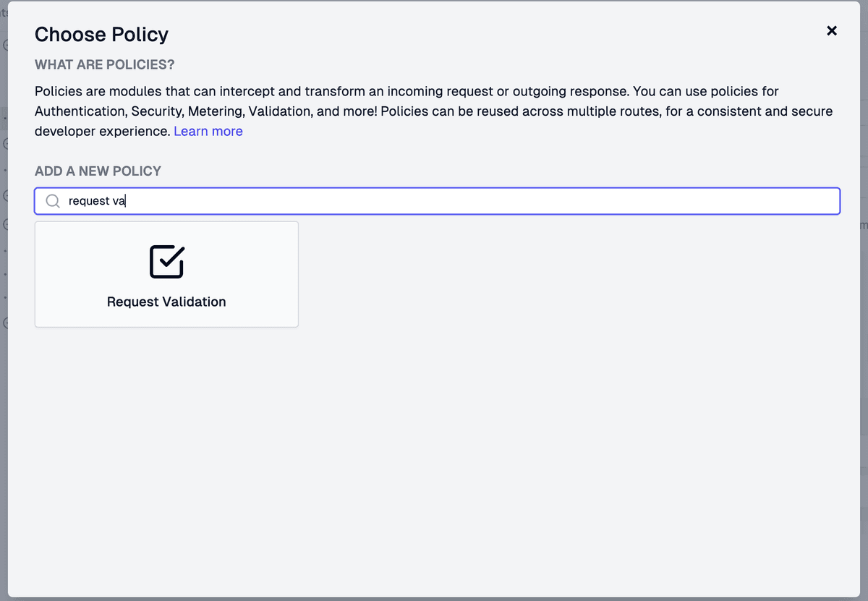Click the truncated text visible at right edge
868x601 pixels.
(862, 226)
